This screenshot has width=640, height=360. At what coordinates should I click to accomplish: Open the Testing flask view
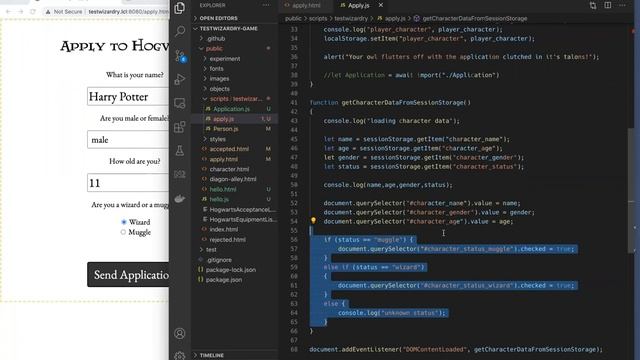point(180,151)
